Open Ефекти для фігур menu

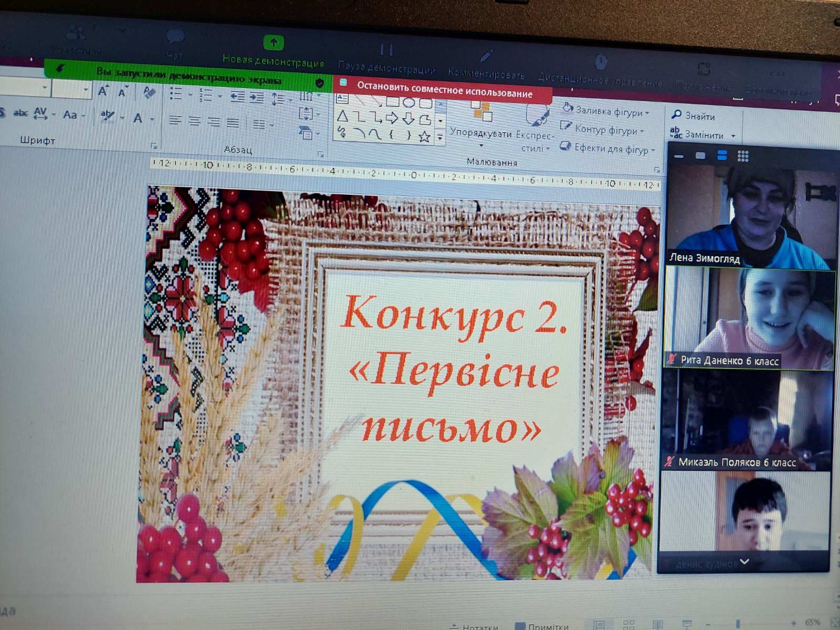[607, 148]
